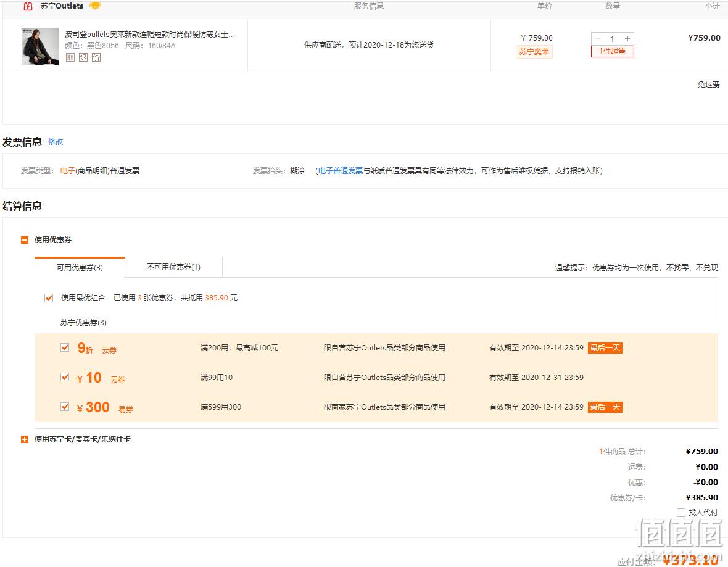Screen dimensions: 728x567
Task: Toggle the 使用最优组合 checkbox
Action: (49, 298)
